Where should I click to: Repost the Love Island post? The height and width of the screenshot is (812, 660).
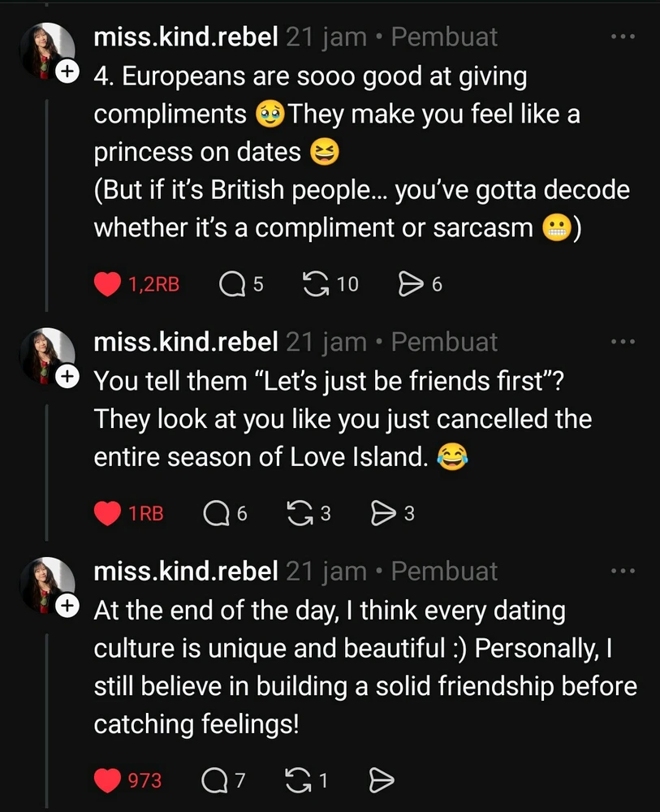[x=299, y=512]
